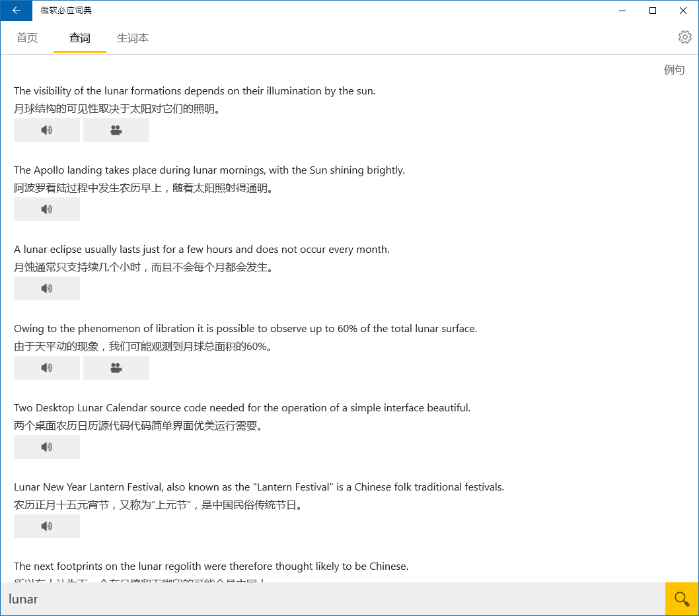699x616 pixels.
Task: Switch to the 首页 tab
Action: [x=27, y=38]
